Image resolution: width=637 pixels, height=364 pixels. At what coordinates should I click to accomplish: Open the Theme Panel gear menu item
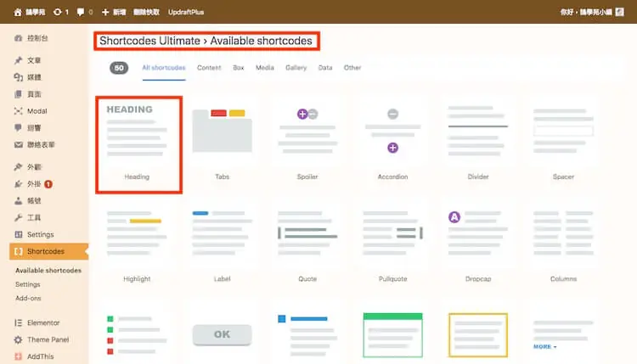point(42,339)
